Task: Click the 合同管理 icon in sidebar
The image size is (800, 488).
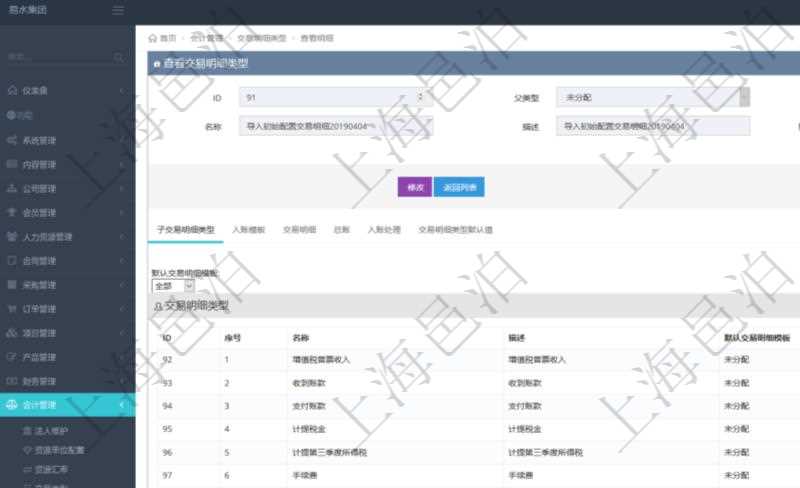Action: click(x=12, y=260)
